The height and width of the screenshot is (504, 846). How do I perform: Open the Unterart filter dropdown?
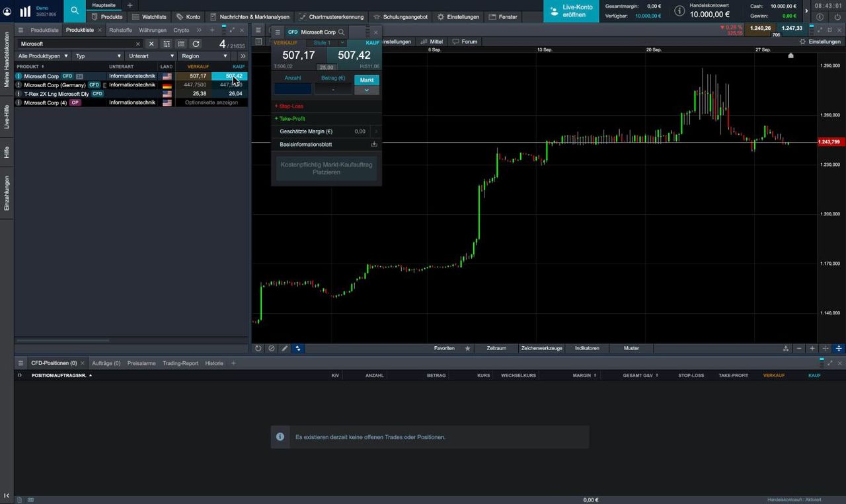151,56
